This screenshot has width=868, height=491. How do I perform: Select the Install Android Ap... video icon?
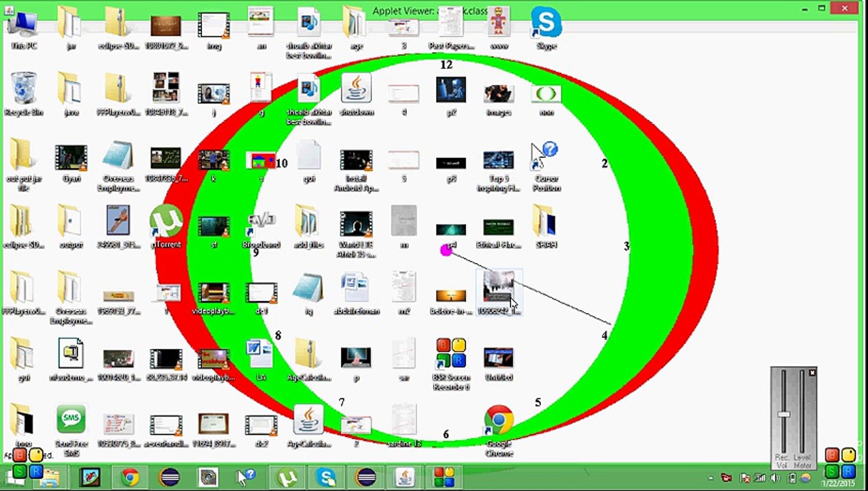357,170
